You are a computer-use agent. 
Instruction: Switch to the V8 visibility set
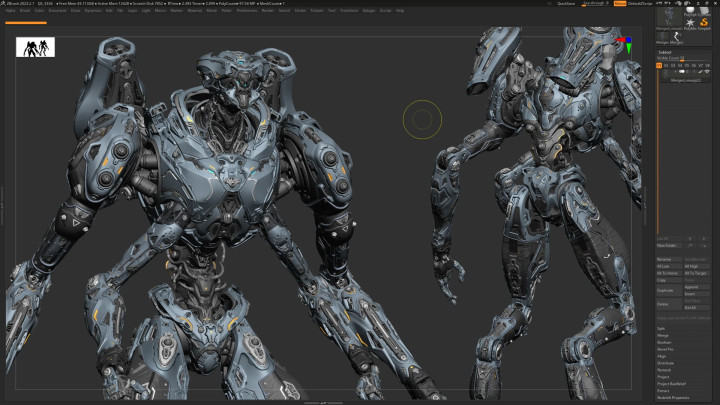point(707,65)
